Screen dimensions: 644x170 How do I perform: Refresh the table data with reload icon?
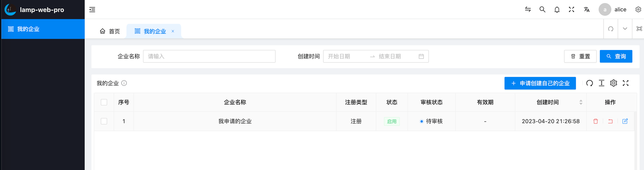pyautogui.click(x=590, y=83)
